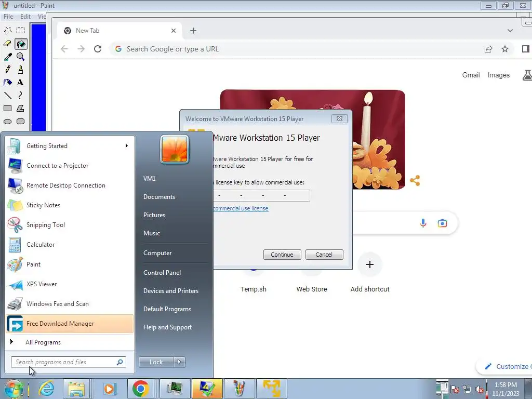Screen dimensions: 532x399
Task: Search by image using camera icon
Action: (442, 223)
